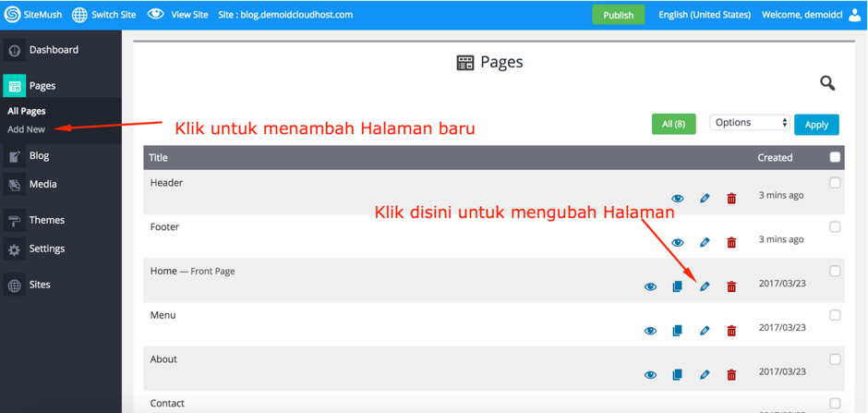Duplicate the Menu page
The image size is (868, 413).
click(677, 331)
